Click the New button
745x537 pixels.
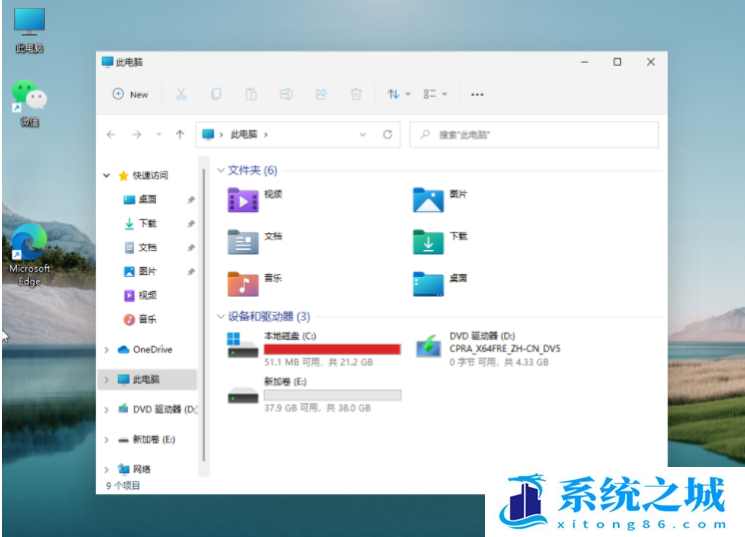click(130, 94)
